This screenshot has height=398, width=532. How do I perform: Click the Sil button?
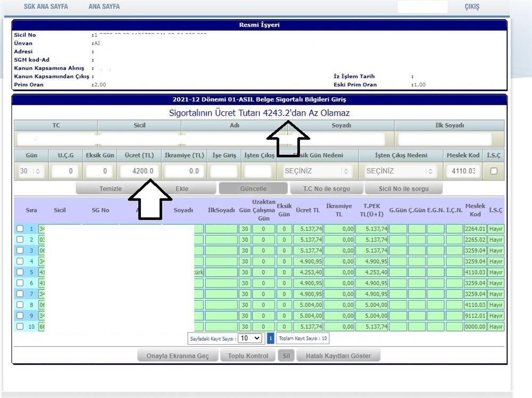(286, 355)
